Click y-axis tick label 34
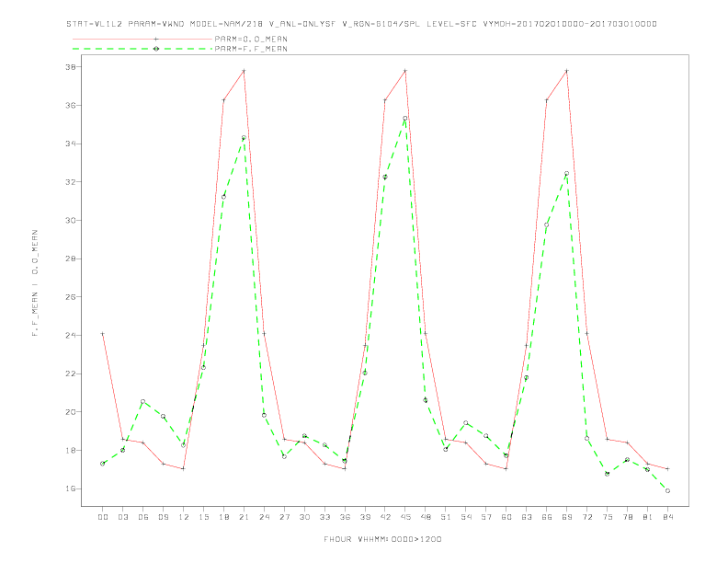 (x=71, y=144)
